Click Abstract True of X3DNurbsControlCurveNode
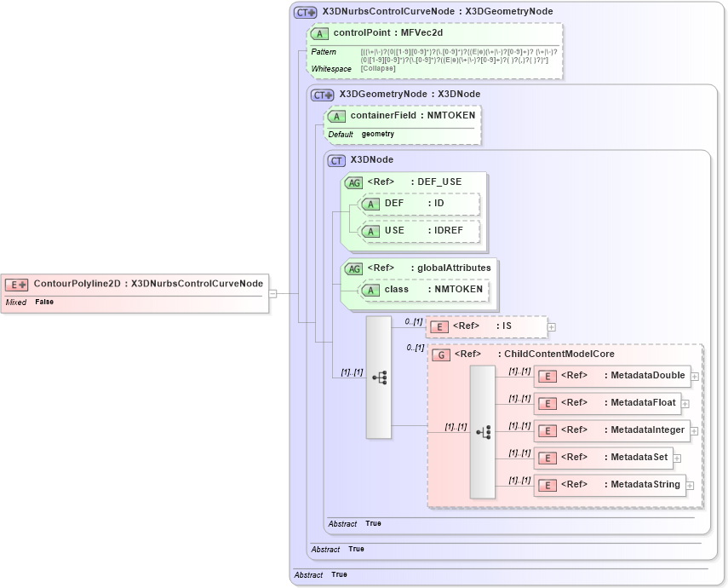 320,574
